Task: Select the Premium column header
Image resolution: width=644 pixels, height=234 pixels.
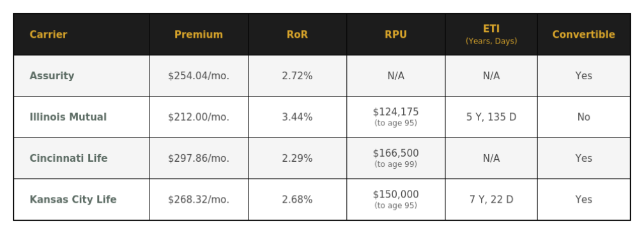Action: coord(198,35)
